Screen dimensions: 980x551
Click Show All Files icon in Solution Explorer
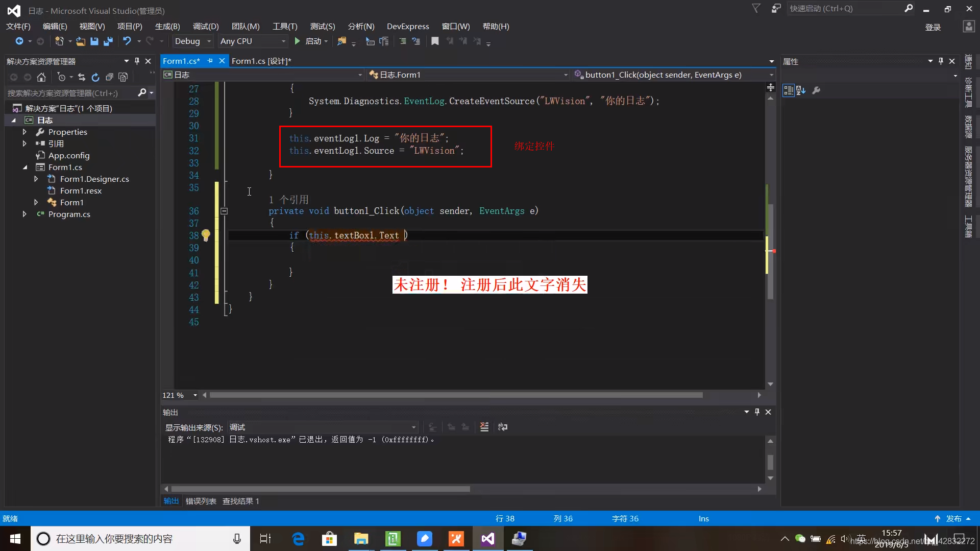[123, 77]
